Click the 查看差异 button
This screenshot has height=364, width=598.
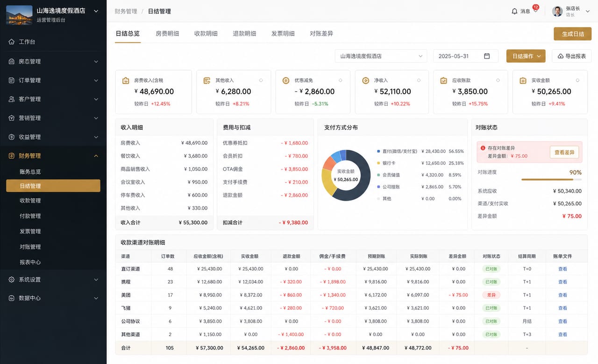click(x=564, y=152)
